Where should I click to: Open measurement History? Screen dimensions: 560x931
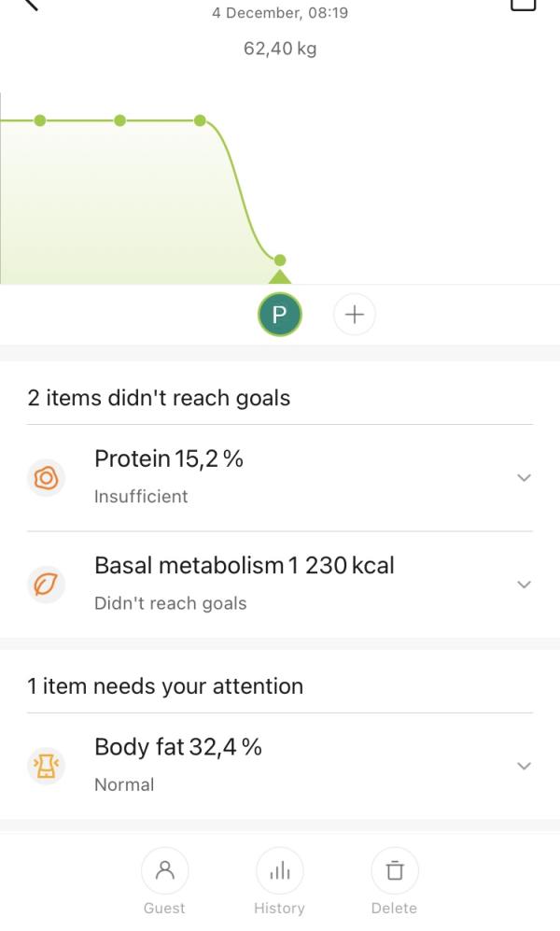pyautogui.click(x=279, y=882)
